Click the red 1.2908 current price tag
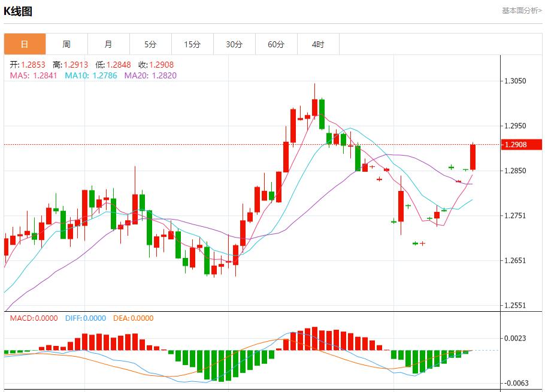 (x=521, y=145)
